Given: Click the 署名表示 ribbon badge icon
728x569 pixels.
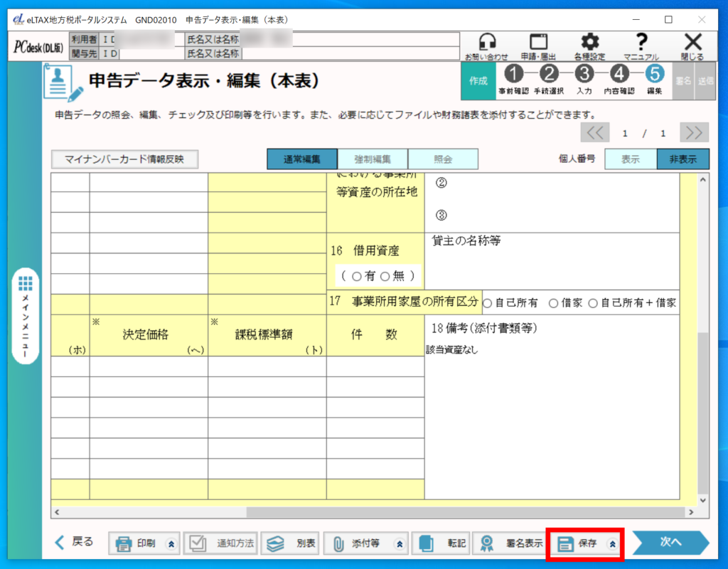Looking at the screenshot, I should point(487,544).
